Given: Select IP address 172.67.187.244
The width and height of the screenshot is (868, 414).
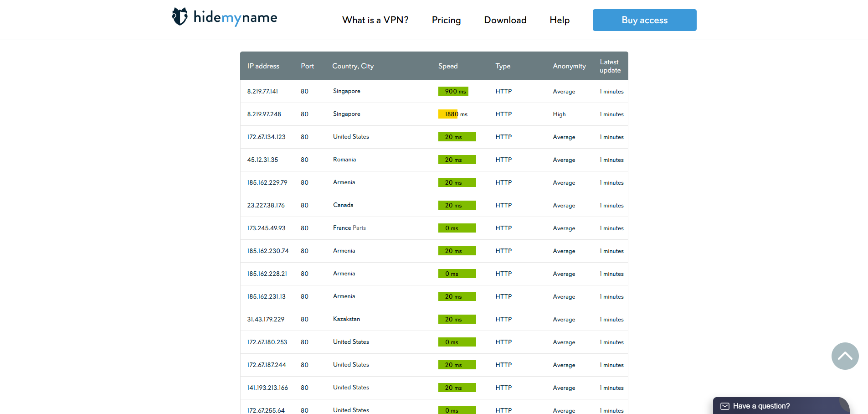Looking at the screenshot, I should 267,365.
